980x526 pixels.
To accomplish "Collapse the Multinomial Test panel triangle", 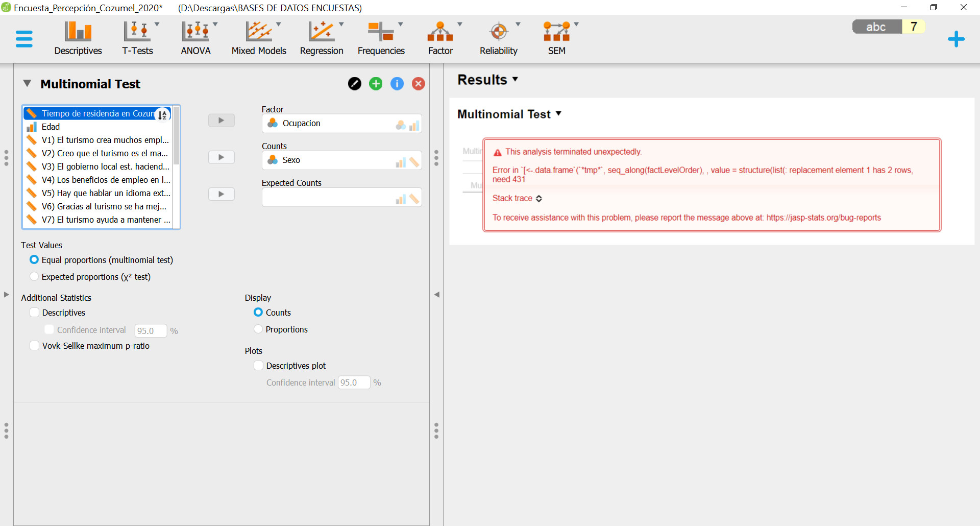I will (x=27, y=83).
